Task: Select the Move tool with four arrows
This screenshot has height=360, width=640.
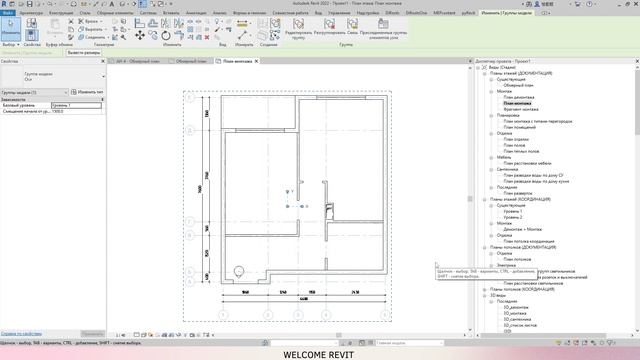Action: click(140, 36)
